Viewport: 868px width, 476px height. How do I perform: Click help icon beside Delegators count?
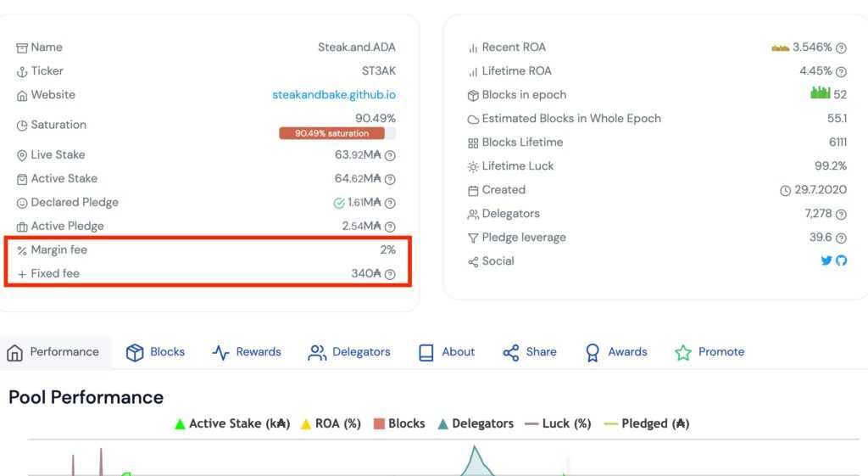(x=841, y=215)
